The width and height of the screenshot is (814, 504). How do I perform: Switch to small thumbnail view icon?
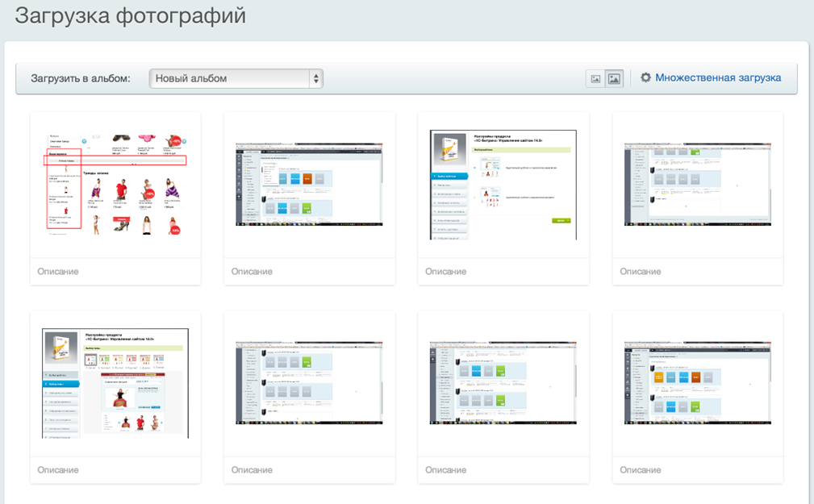pyautogui.click(x=595, y=79)
